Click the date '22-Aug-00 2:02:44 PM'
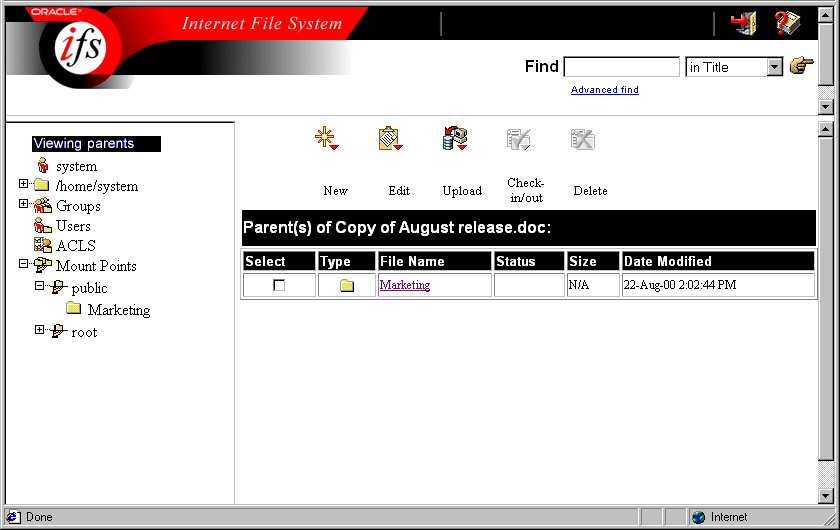The height and width of the screenshot is (530, 840). (680, 285)
